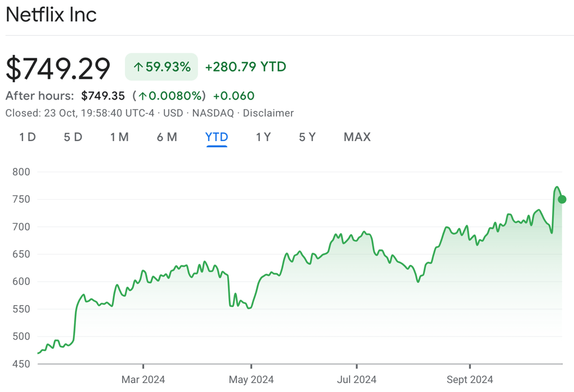Click the After hours label
This screenshot has width=574, height=392.
pyautogui.click(x=40, y=96)
